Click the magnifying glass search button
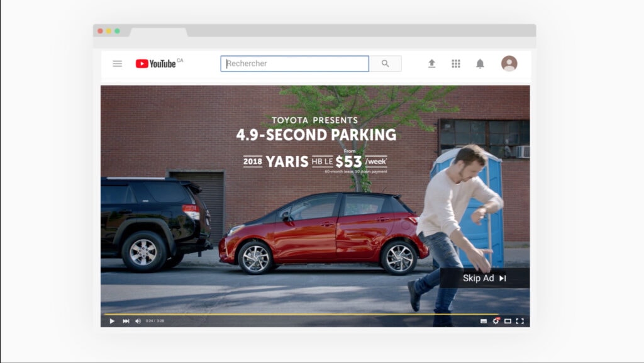The height and width of the screenshot is (363, 644). (386, 64)
